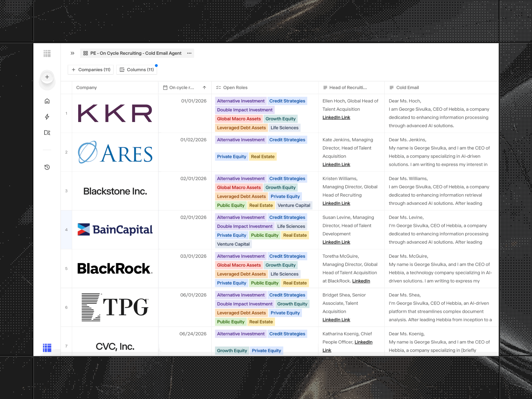532x399 pixels.
Task: Open the folder search icon in sidebar
Action: click(x=47, y=133)
